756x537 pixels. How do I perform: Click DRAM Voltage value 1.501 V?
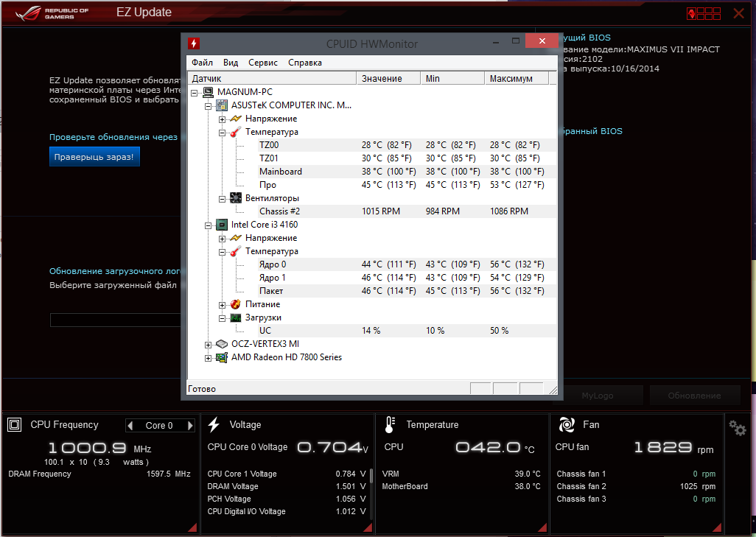point(351,486)
